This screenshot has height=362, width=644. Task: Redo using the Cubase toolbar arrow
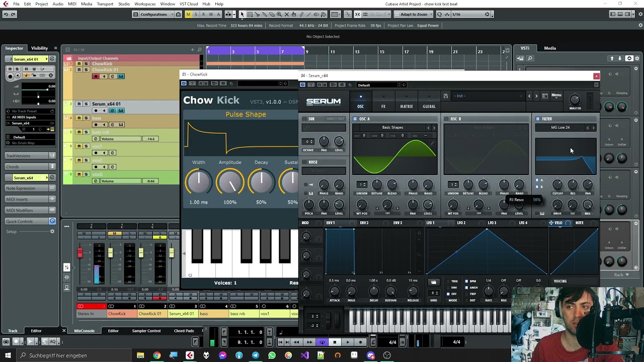point(14,14)
